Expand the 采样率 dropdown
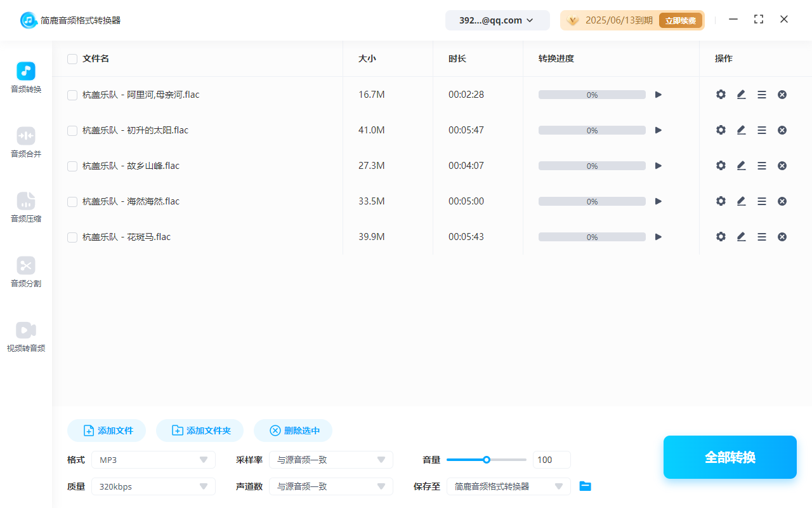Screen dimensions: 812x508 [x=331, y=460]
